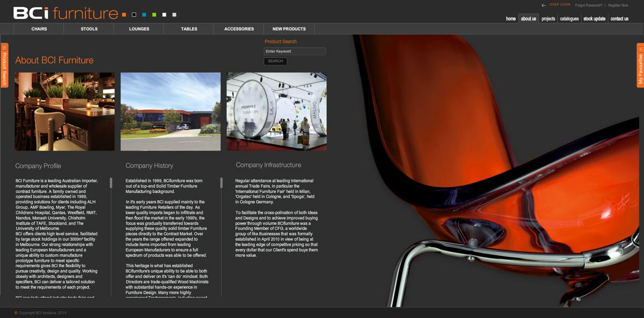644x318 pixels.
Task: Click the User Login link
Action: coord(560,5)
